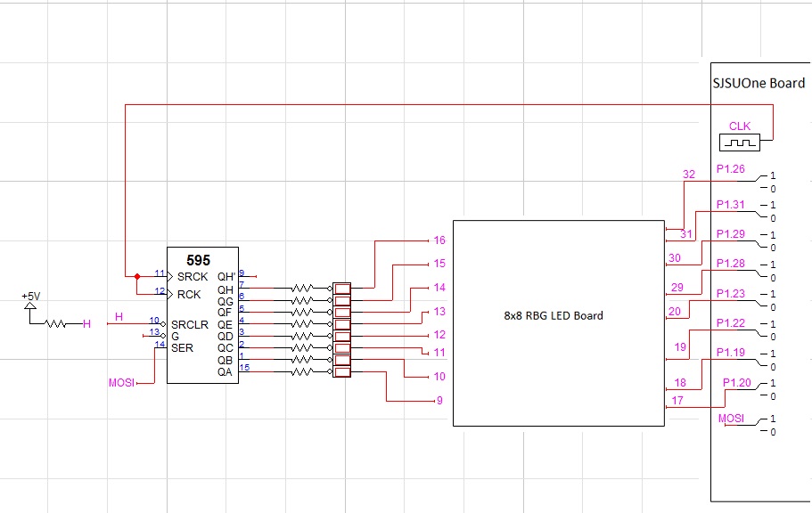Select the CLK clock generator symbol
The image size is (812, 513).
click(740, 142)
